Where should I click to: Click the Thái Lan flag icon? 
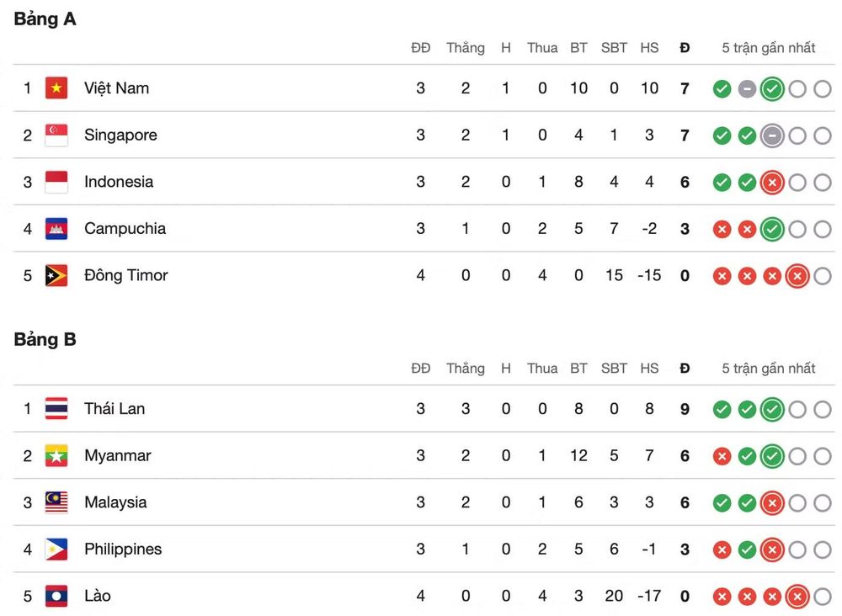pos(56,408)
